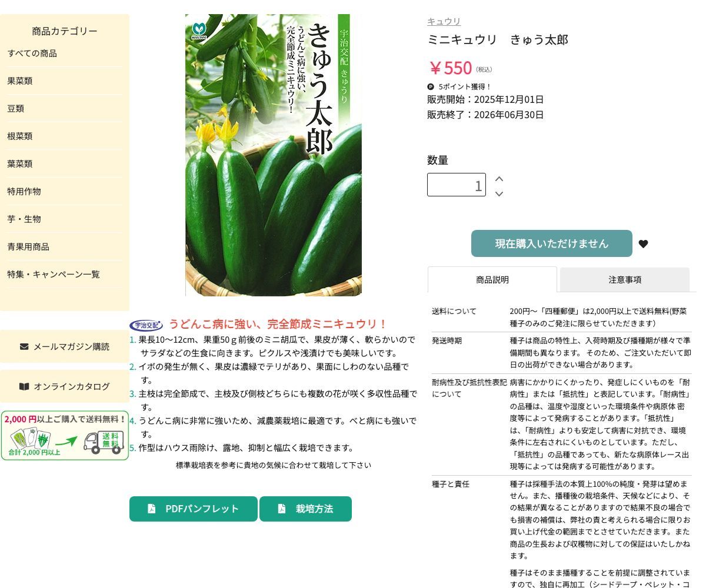Increase quantity with the up arrow
The image size is (706, 588).
coord(499,179)
